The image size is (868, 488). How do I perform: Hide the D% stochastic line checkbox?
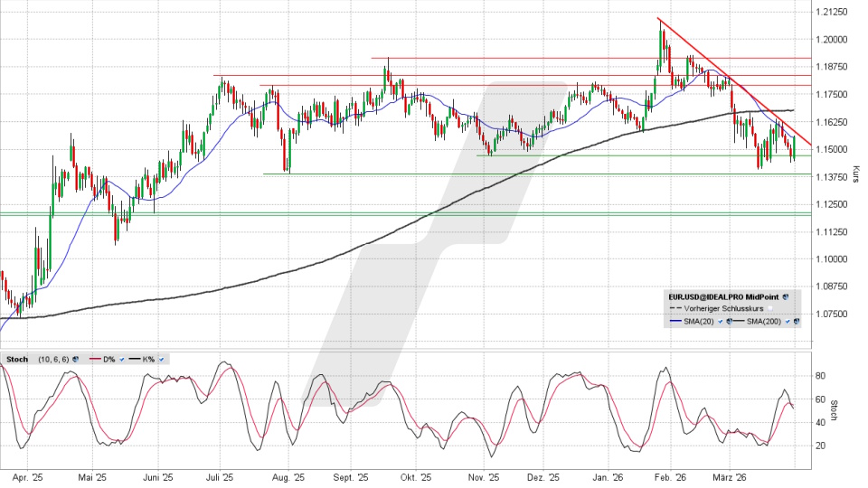122,359
